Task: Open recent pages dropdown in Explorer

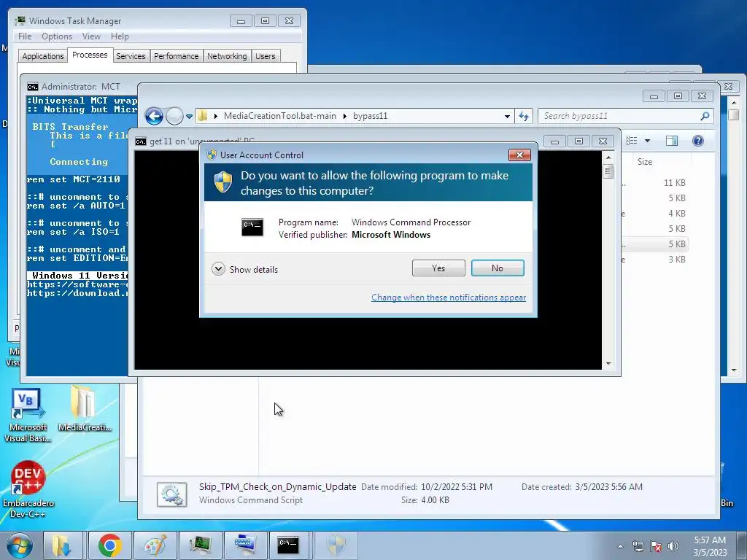Action: tap(189, 116)
